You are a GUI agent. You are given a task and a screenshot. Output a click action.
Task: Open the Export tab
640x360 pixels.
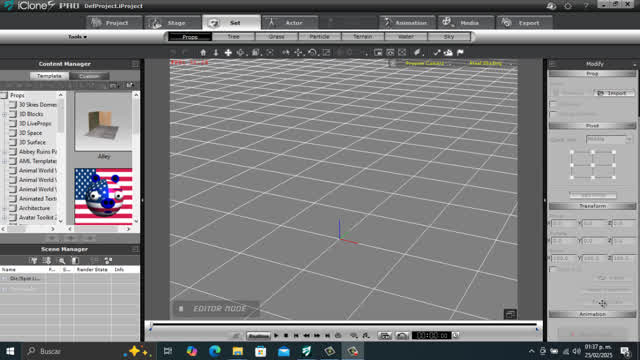pos(524,22)
